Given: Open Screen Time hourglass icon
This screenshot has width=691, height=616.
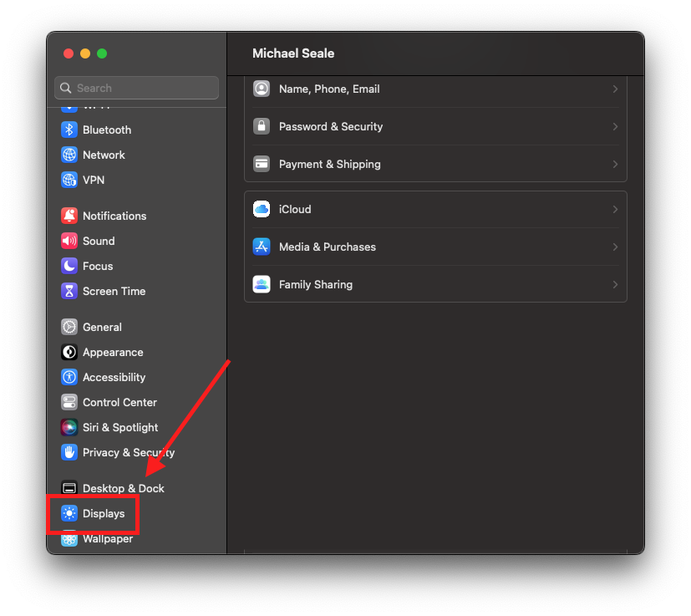Looking at the screenshot, I should (69, 291).
